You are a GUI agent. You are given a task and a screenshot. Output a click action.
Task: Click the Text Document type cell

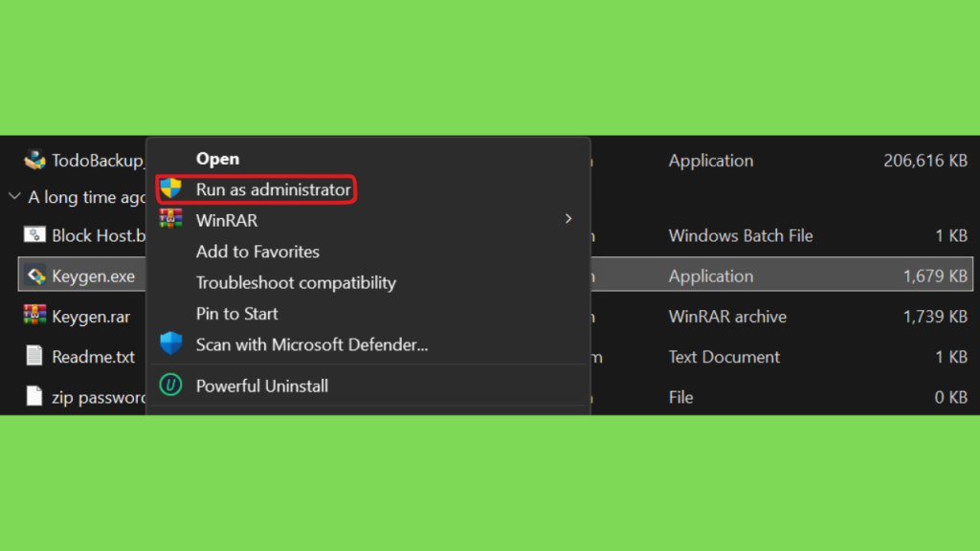coord(724,357)
